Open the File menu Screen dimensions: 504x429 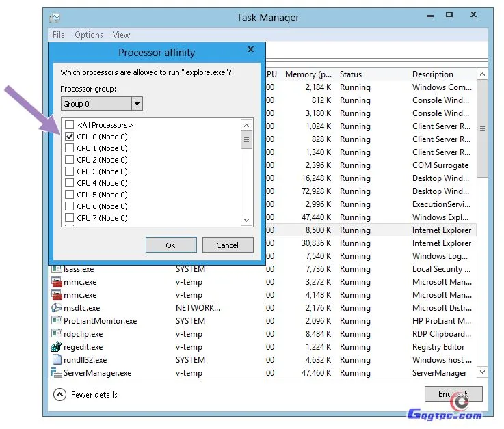pyautogui.click(x=59, y=35)
